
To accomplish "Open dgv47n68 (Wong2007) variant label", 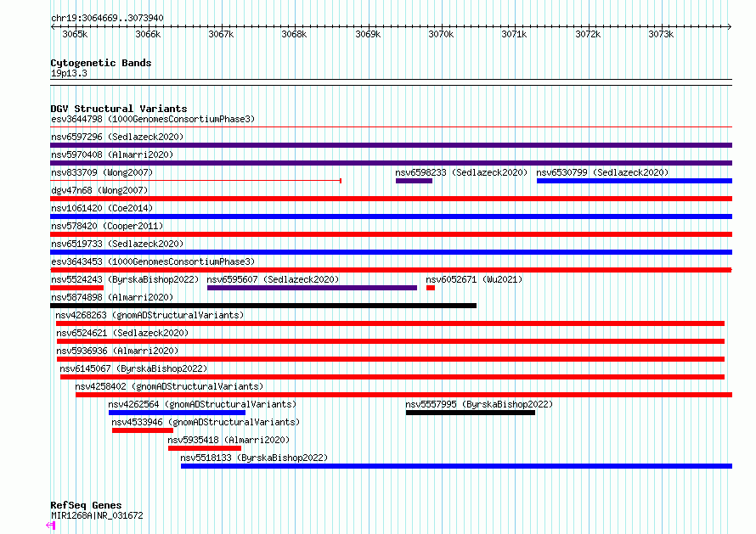I will [x=99, y=190].
